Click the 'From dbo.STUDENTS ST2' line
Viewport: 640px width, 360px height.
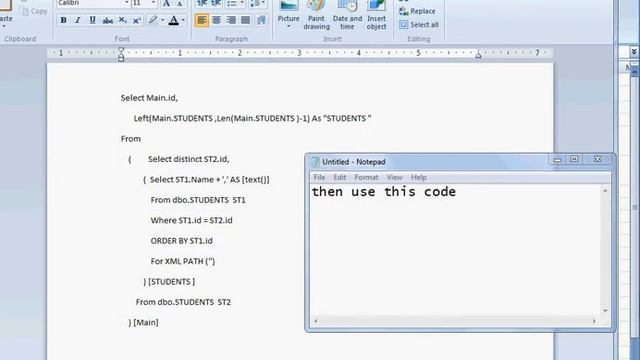pyautogui.click(x=183, y=302)
